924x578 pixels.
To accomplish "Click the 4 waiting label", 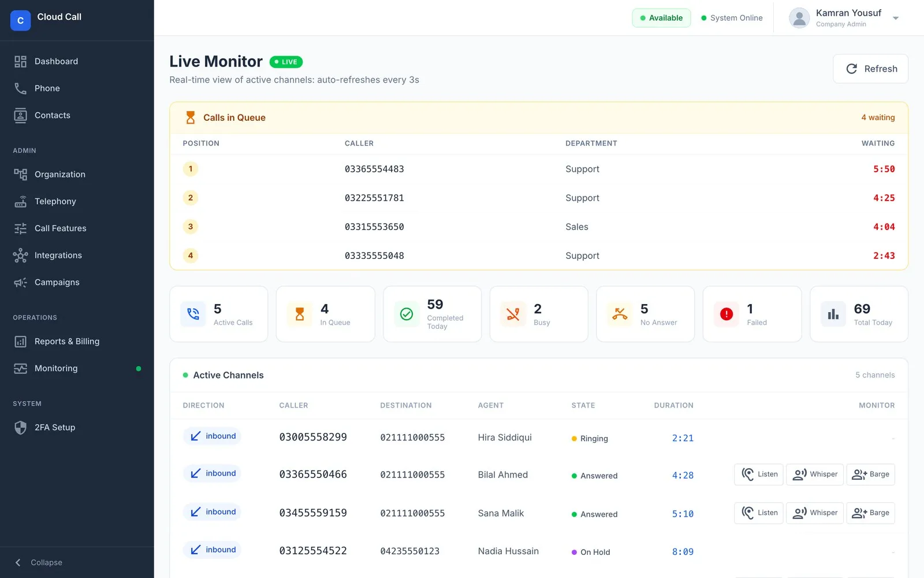I will click(878, 117).
